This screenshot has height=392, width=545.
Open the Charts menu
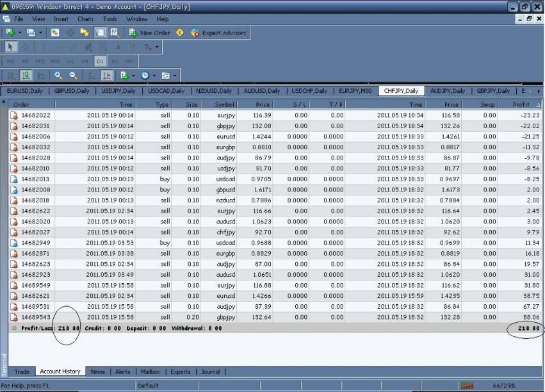85,19
